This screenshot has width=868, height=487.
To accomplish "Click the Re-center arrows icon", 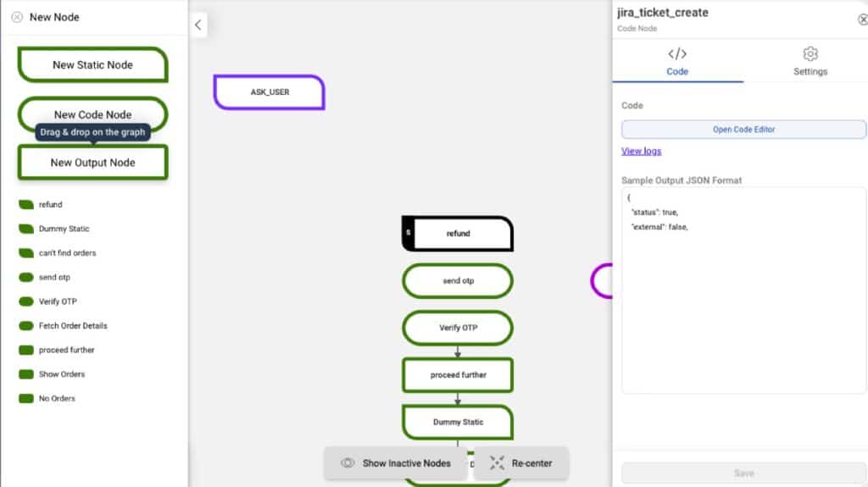I will point(497,463).
